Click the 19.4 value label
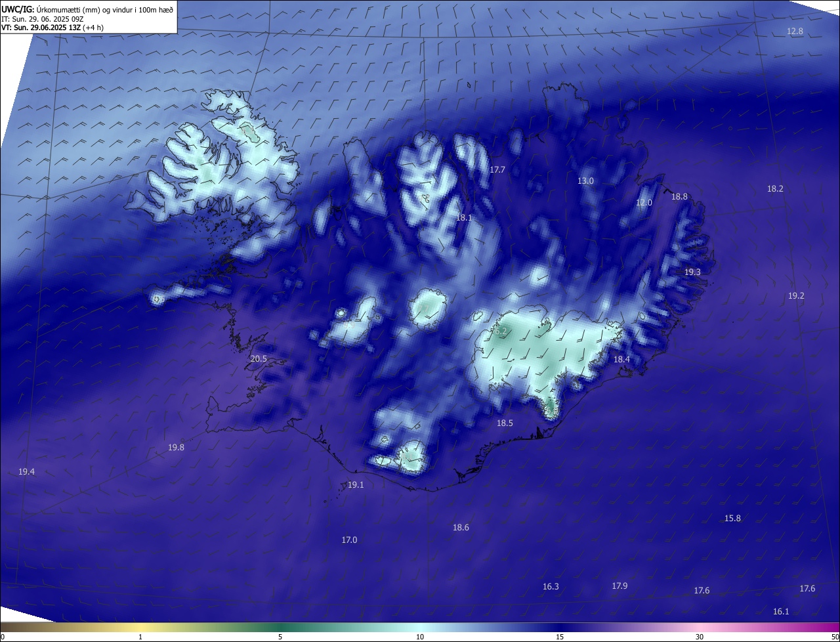840x642 pixels. click(26, 472)
